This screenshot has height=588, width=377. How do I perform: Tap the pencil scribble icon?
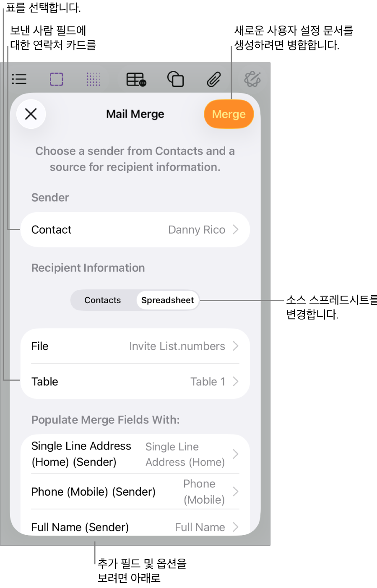coord(252,79)
